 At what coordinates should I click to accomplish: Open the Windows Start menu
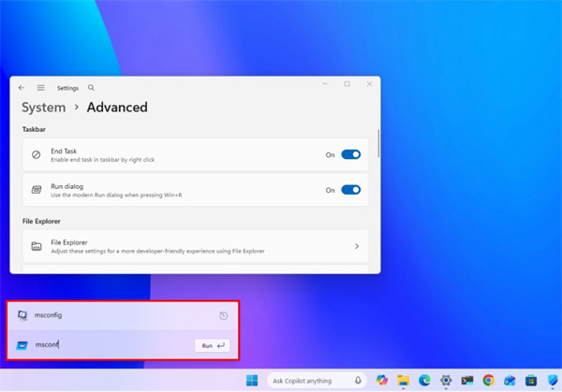click(x=252, y=380)
